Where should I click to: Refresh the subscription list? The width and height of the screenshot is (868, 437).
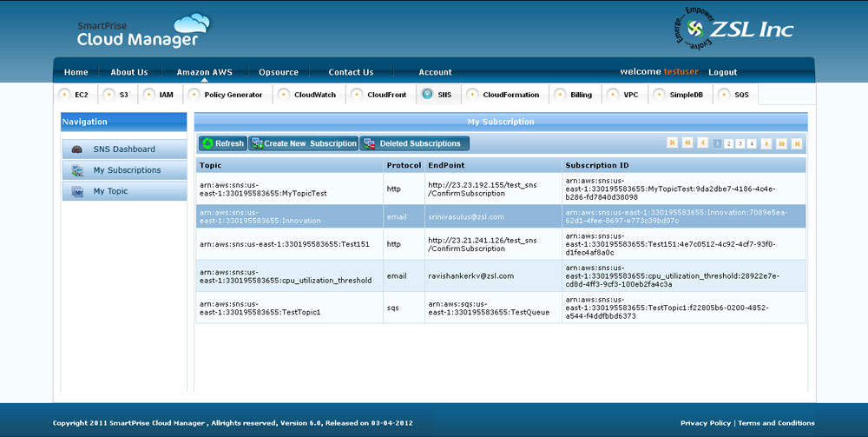222,143
